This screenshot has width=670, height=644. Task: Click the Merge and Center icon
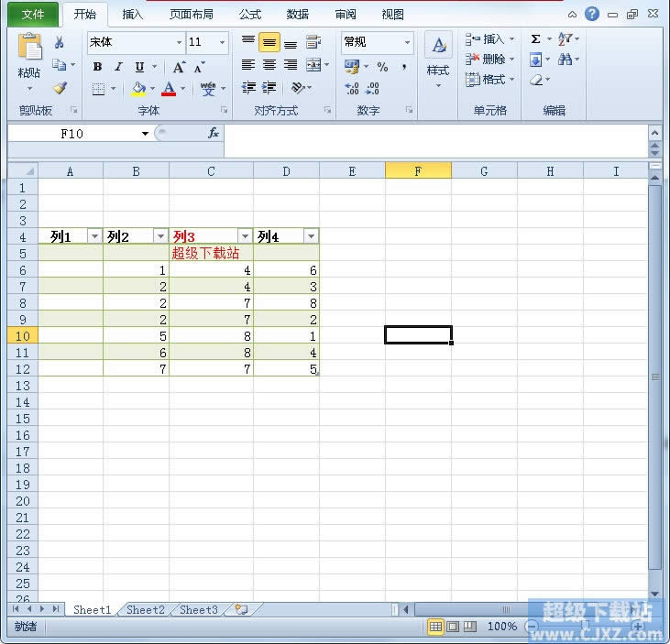click(313, 65)
